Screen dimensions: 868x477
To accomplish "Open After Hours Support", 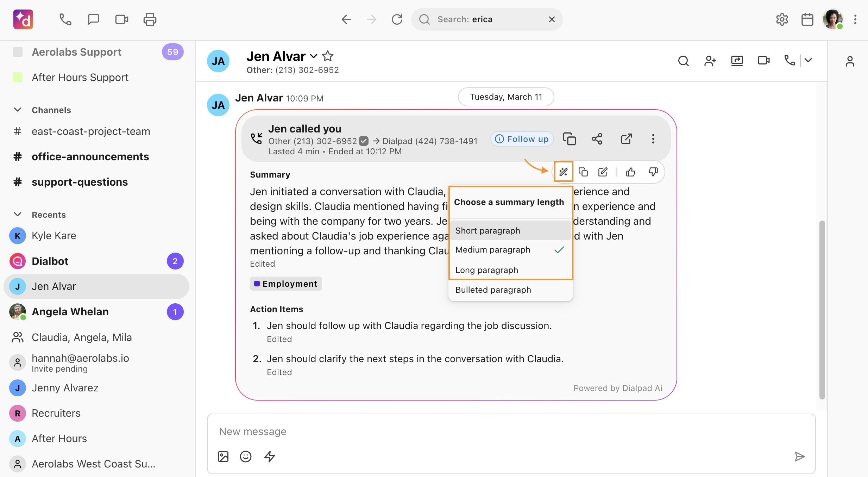I will tap(96, 78).
